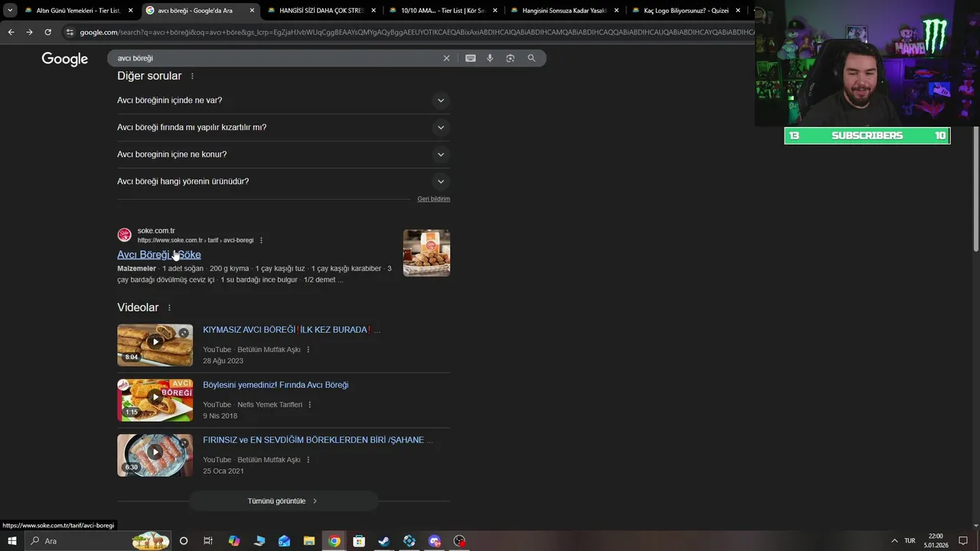Open Hangisini Sonsuza Kadar Yasakl tab
Viewport: 980px width, 551px height.
(x=563, y=11)
